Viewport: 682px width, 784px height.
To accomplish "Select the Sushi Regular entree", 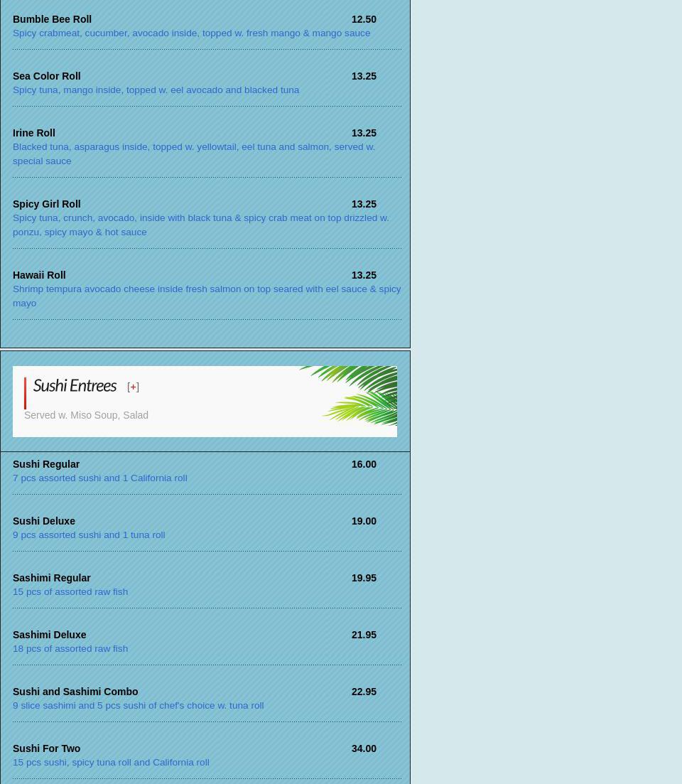I will coord(46,464).
